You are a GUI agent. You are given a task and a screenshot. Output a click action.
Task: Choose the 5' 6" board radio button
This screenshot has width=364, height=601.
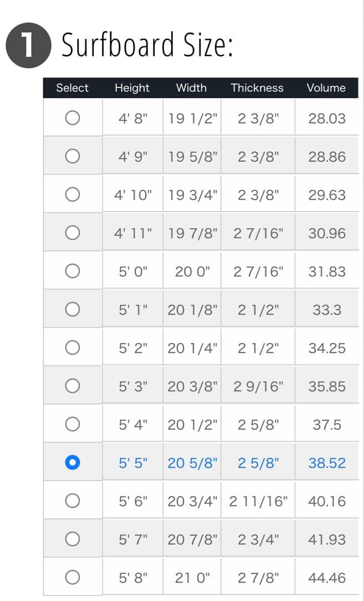tap(72, 501)
